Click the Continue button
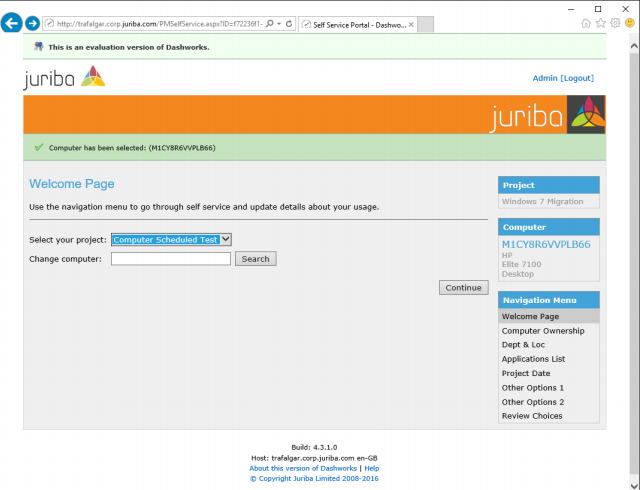 463,287
